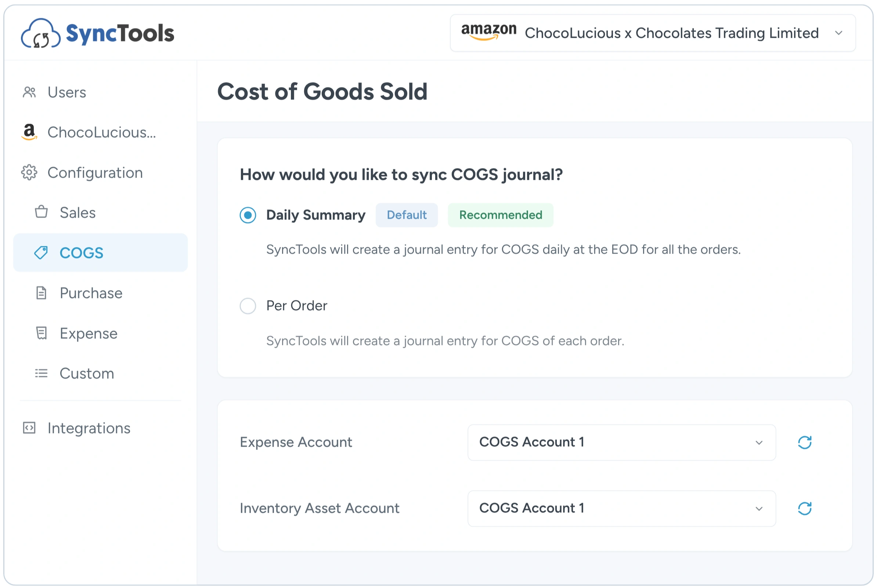Click the Sales shopping bag icon

click(x=41, y=212)
